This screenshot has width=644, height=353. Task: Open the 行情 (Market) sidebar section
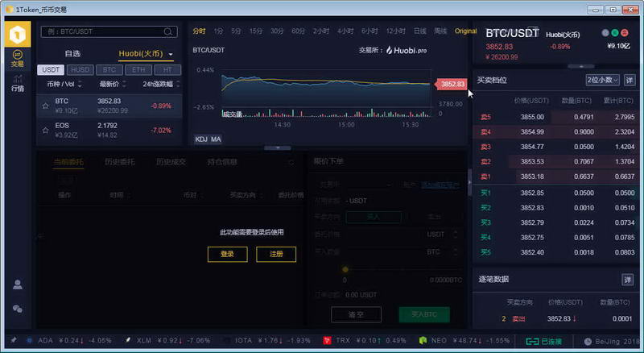pyautogui.click(x=17, y=82)
